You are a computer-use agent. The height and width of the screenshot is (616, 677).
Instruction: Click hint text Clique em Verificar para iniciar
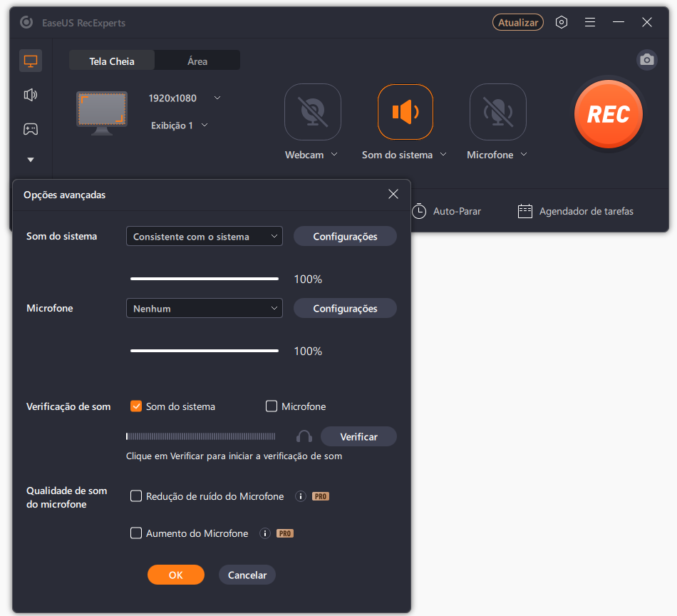[x=234, y=456]
